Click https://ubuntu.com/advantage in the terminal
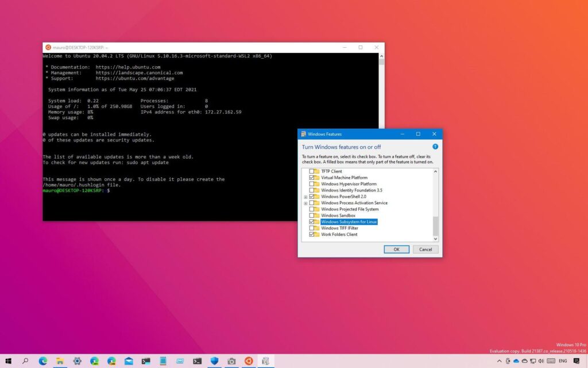Screen dimensions: 588x368 point(135,78)
